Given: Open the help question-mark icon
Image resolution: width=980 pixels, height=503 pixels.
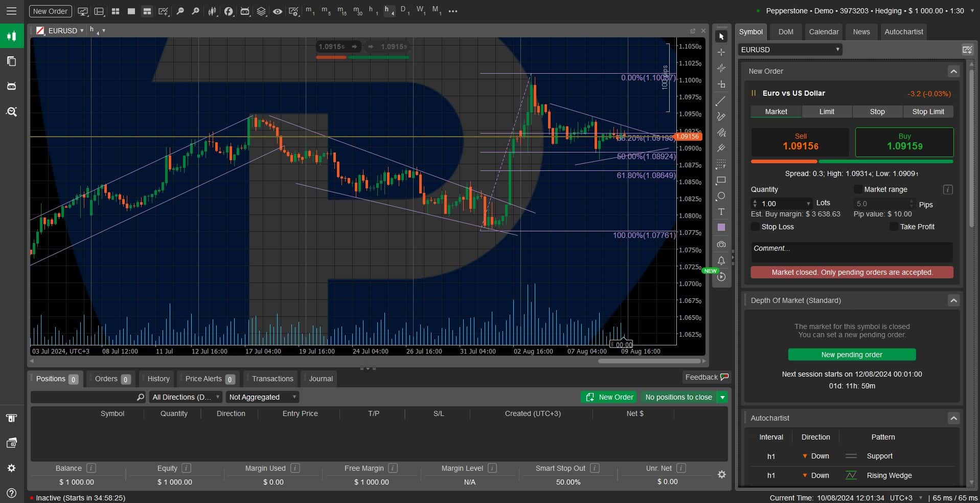Looking at the screenshot, I should [x=11, y=493].
